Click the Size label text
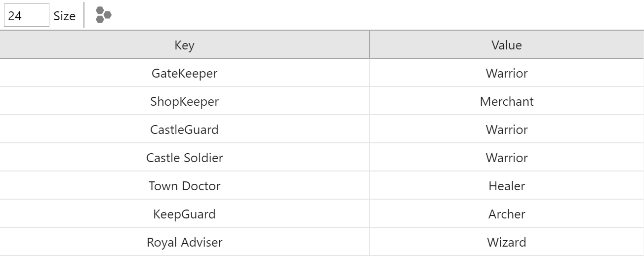This screenshot has height=256, width=644. 65,16
